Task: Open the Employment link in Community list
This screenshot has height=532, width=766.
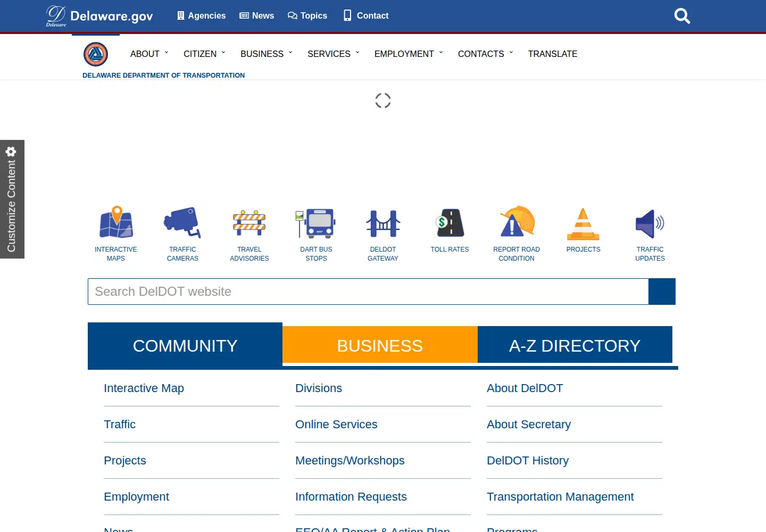Action: [x=136, y=497]
